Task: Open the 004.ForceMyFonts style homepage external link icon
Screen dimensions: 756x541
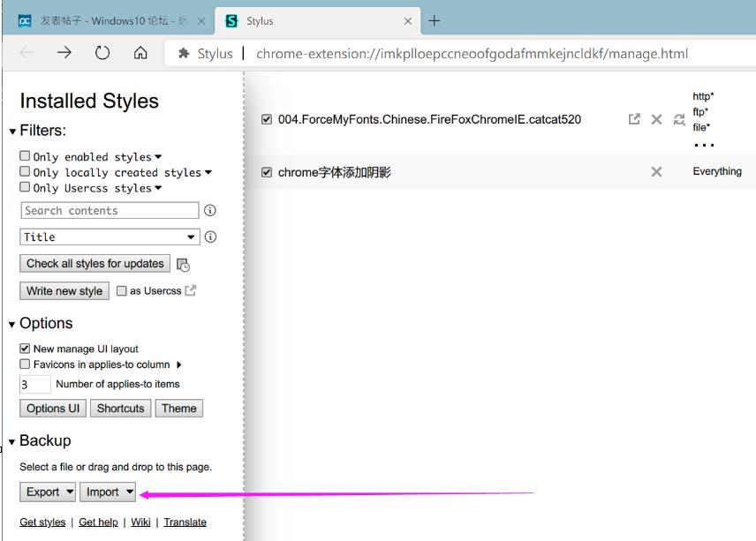Action: pos(634,119)
